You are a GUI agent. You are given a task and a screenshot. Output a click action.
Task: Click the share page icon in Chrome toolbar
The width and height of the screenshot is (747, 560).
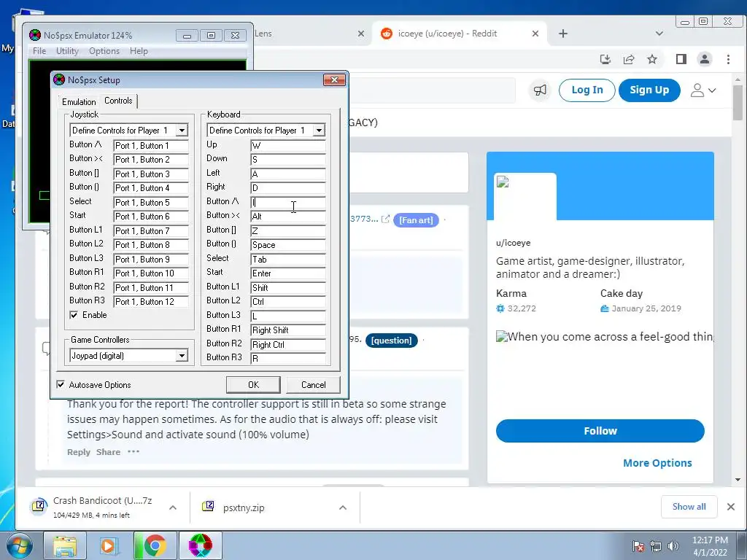629,59
